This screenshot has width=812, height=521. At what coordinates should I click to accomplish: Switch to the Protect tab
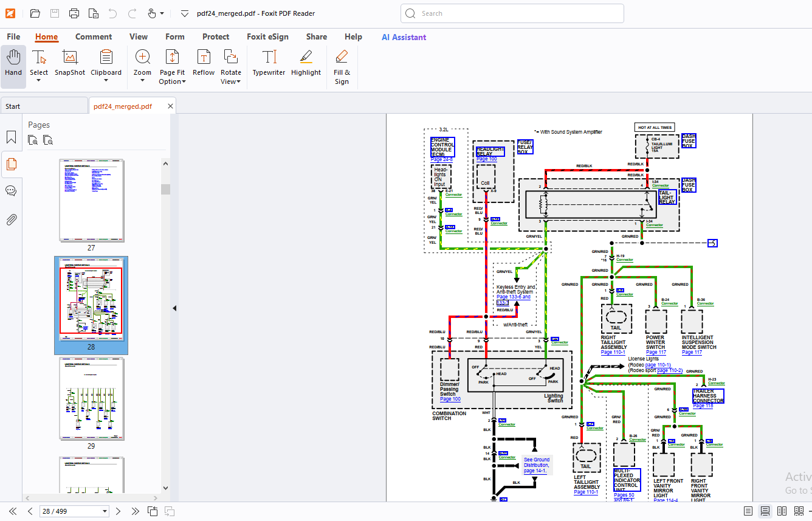(x=216, y=36)
